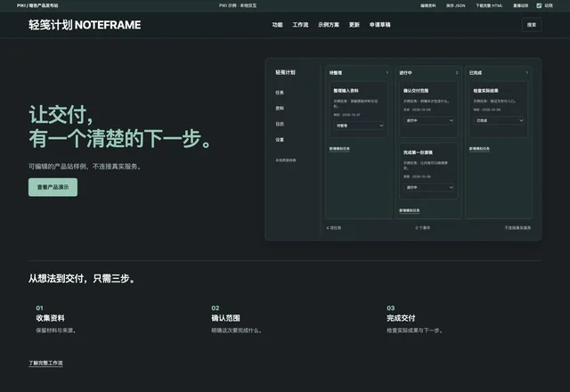Click 新增模拟任务 in the 待整理 column
Screen dimensions: 570x392
click(339, 149)
